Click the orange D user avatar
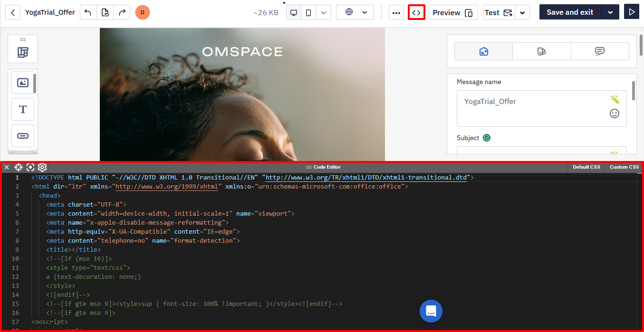 (x=143, y=12)
